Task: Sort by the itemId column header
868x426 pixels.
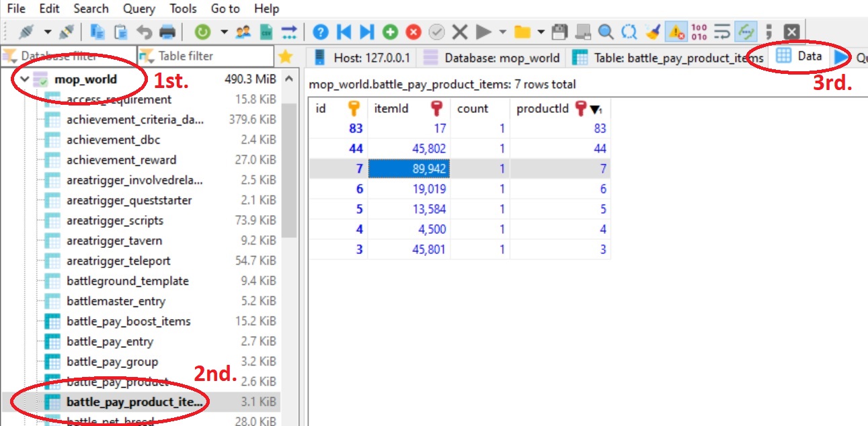Action: click(x=391, y=109)
